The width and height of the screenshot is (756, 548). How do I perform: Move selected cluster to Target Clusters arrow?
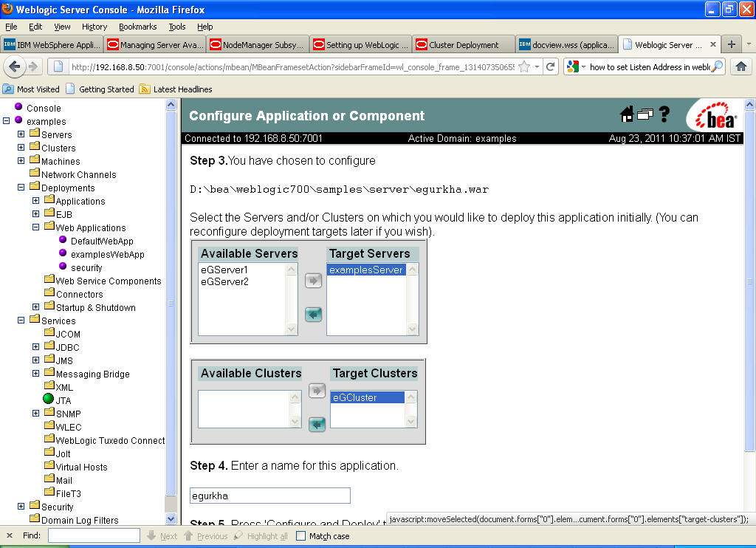click(x=317, y=390)
